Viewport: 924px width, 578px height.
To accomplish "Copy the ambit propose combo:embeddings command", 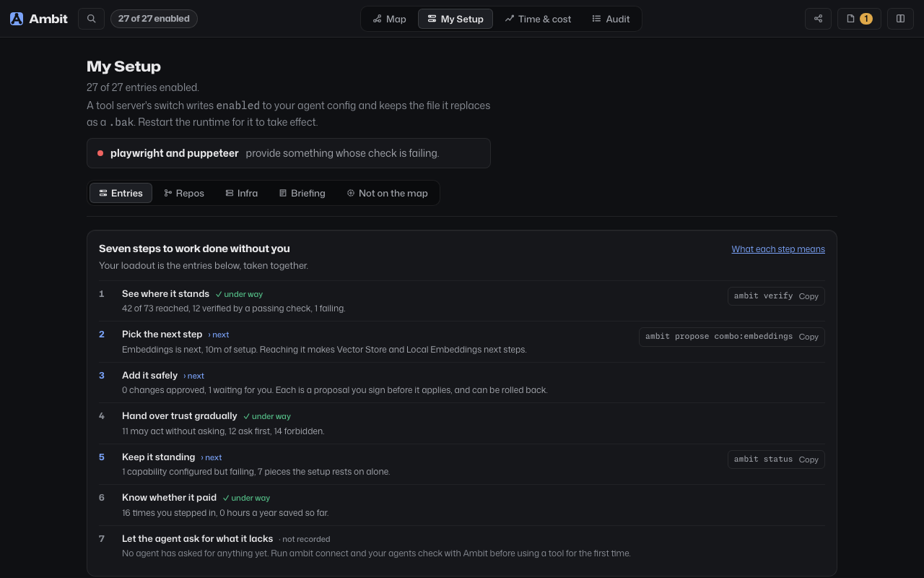I will tap(808, 337).
